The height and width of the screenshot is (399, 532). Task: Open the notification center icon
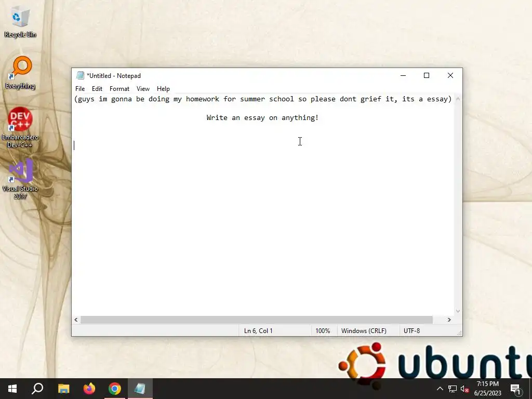click(x=516, y=389)
